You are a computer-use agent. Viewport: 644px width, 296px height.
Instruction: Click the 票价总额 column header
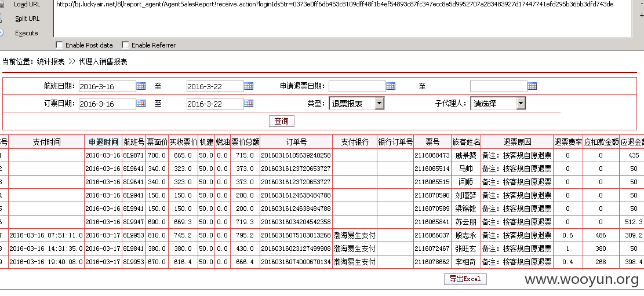(245, 142)
